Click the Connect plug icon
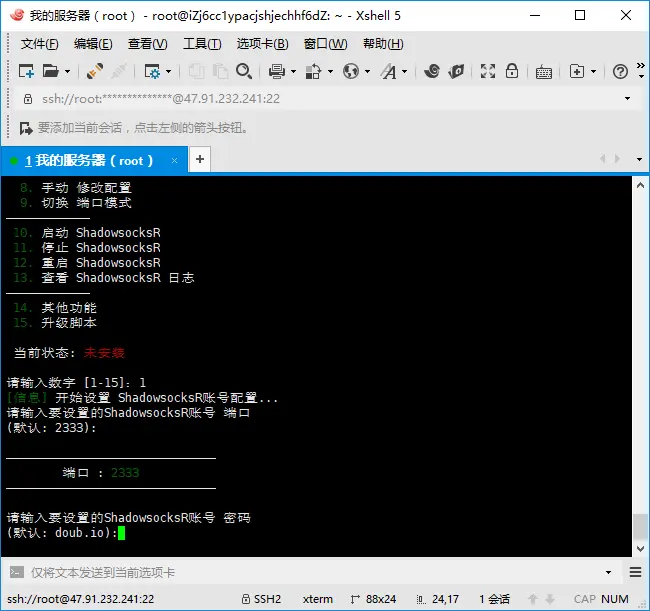The height and width of the screenshot is (611, 650). [95, 71]
